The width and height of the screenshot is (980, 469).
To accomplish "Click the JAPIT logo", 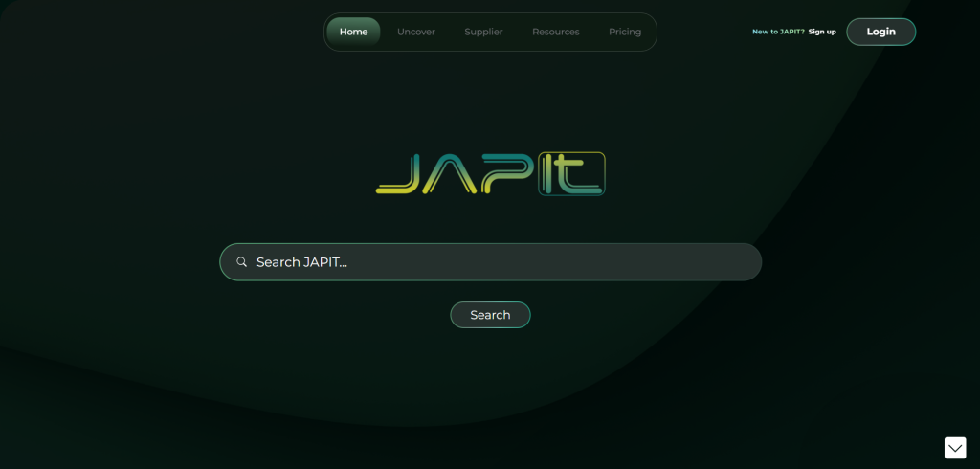I will pos(491,174).
